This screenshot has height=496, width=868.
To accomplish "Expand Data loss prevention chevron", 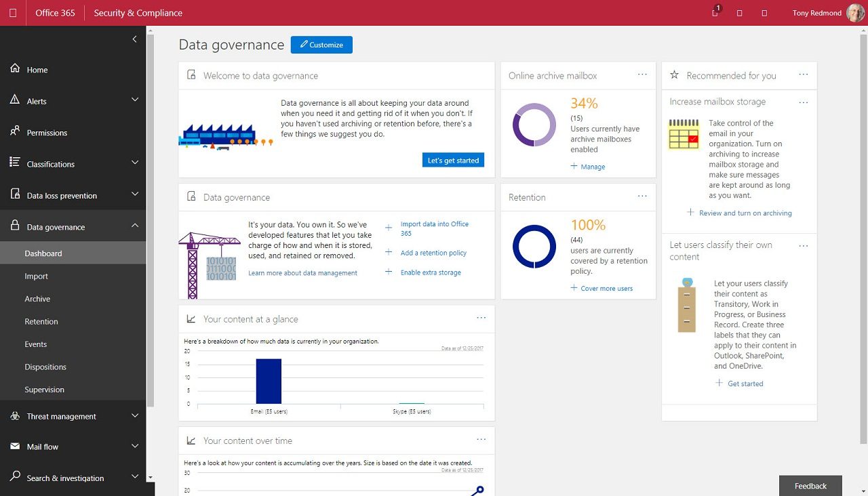I will pos(134,194).
